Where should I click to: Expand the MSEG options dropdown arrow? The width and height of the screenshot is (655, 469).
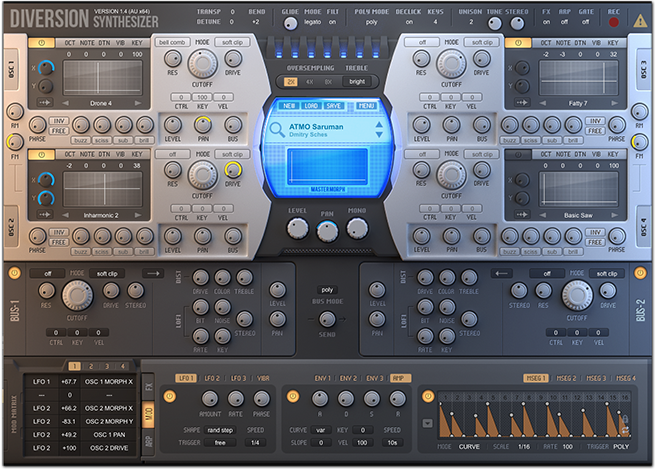pyautogui.click(x=427, y=423)
